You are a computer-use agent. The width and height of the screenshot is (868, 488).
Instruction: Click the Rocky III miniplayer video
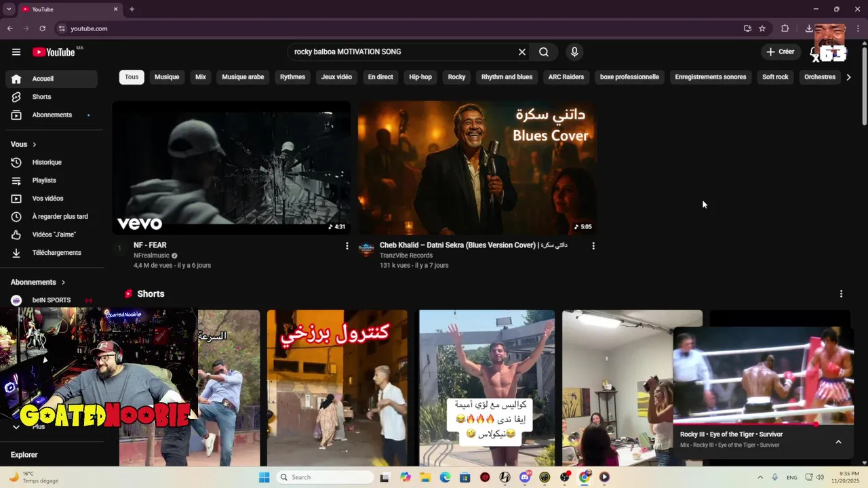click(x=764, y=375)
